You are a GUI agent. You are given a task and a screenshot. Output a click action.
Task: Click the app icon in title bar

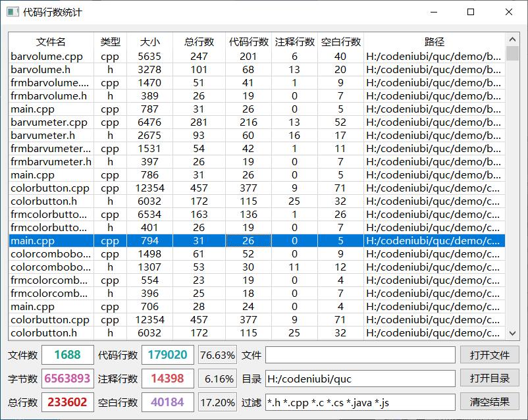[x=12, y=12]
